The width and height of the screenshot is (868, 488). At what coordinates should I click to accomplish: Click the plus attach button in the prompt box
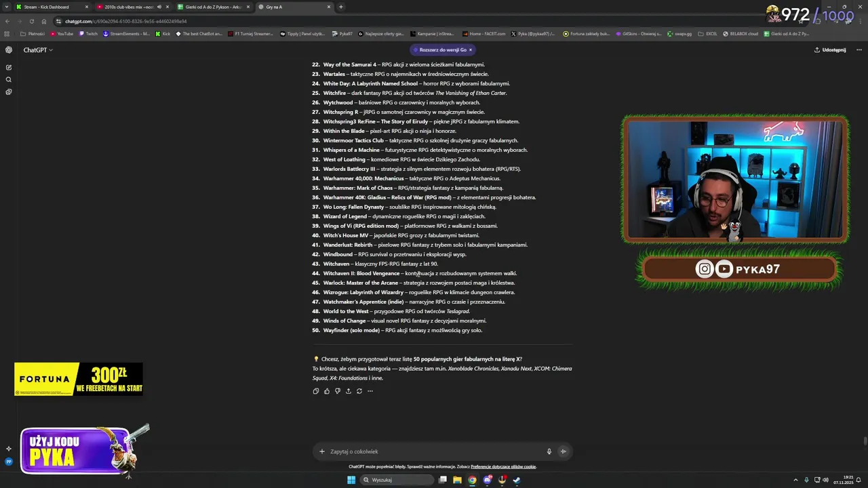(322, 451)
